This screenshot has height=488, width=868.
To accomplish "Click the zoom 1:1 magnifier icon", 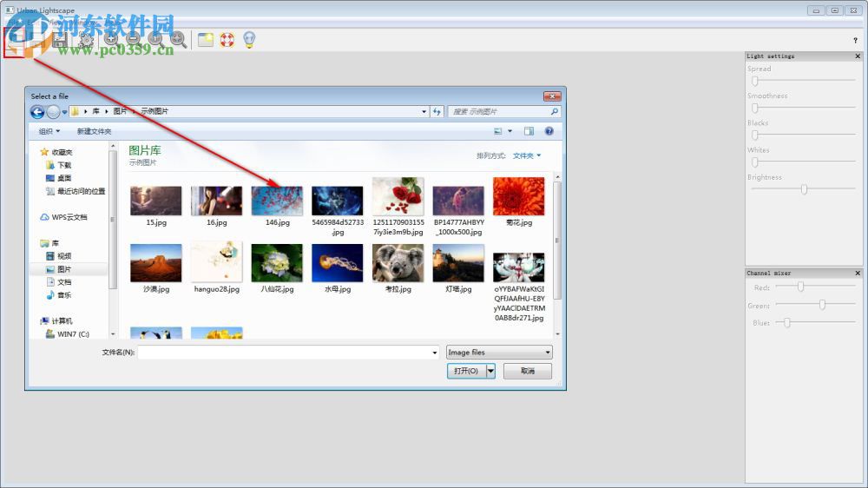I will (x=155, y=39).
